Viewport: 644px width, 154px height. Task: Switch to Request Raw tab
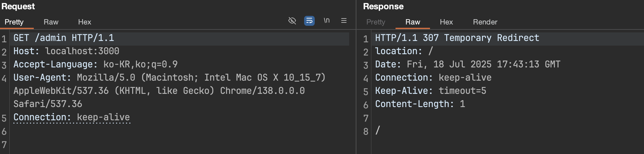pyautogui.click(x=51, y=22)
